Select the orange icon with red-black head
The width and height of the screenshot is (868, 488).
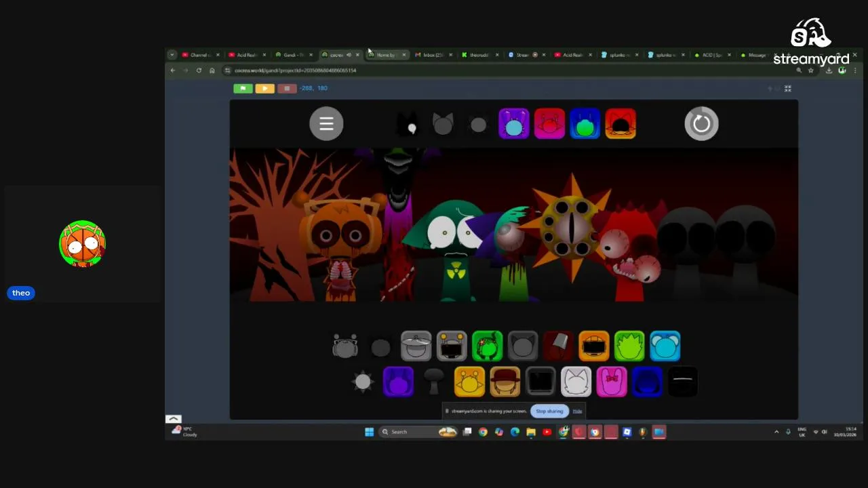(620, 124)
